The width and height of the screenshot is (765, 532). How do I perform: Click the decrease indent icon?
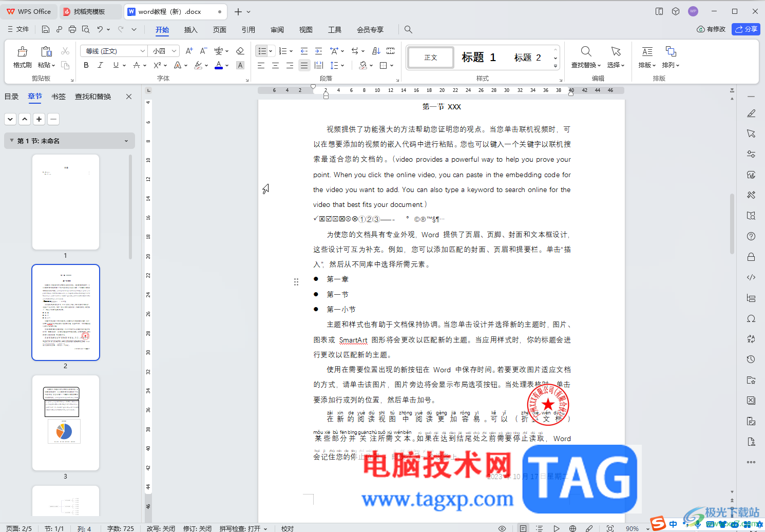click(x=304, y=51)
